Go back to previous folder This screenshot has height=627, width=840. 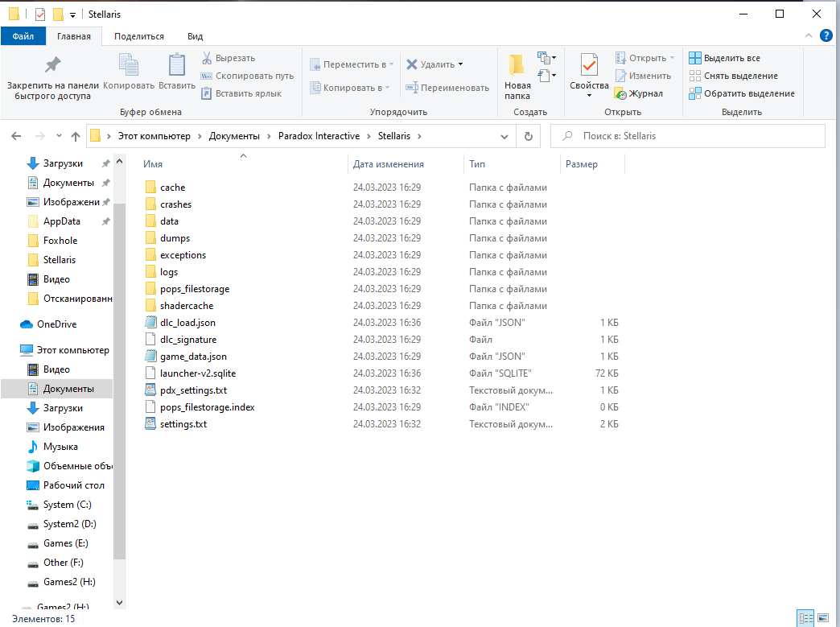[x=16, y=136]
